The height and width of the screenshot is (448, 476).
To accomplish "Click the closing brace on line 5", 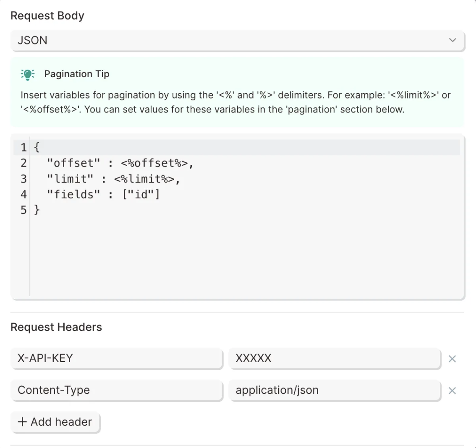I will pyautogui.click(x=37, y=210).
